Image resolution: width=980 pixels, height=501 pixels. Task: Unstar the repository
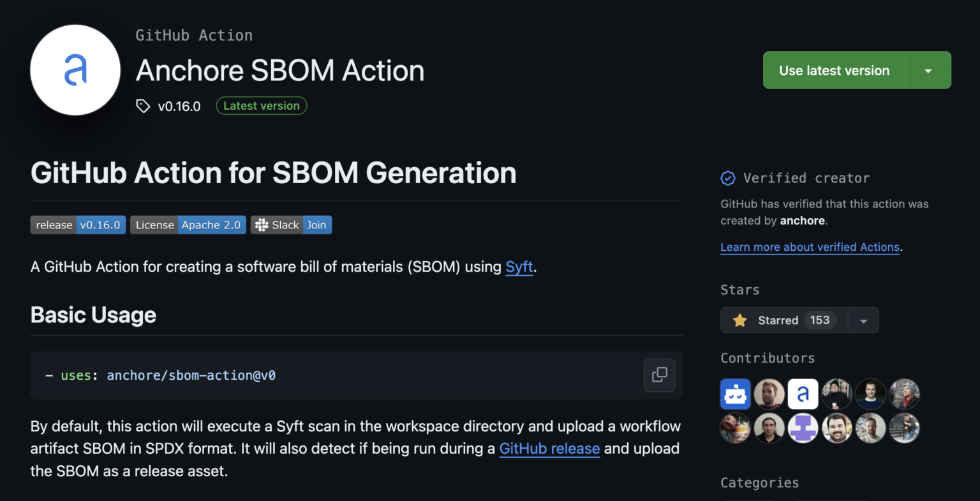point(778,320)
